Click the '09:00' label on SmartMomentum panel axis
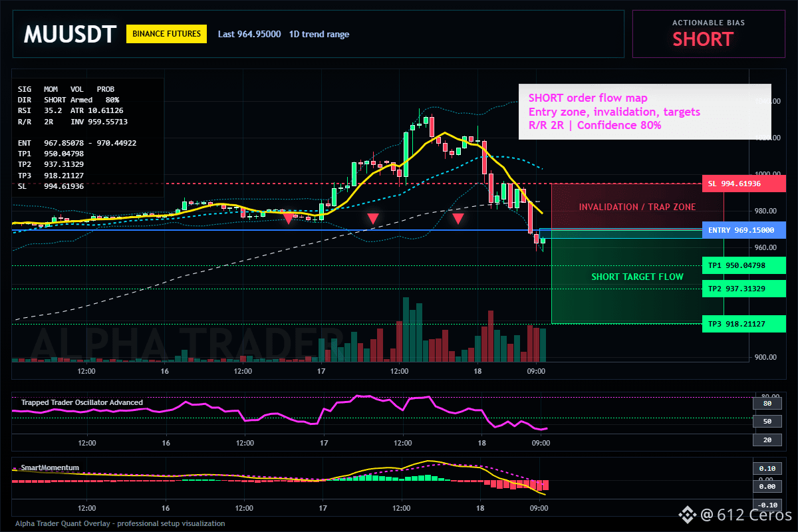The height and width of the screenshot is (532, 798). [538, 508]
